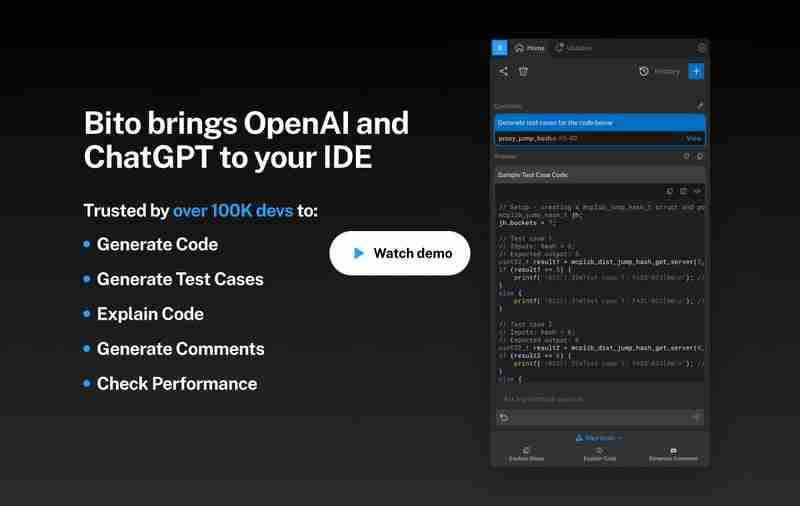This screenshot has width=800, height=506.
Task: Click the rightmost icon above the code block
Action: click(697, 191)
